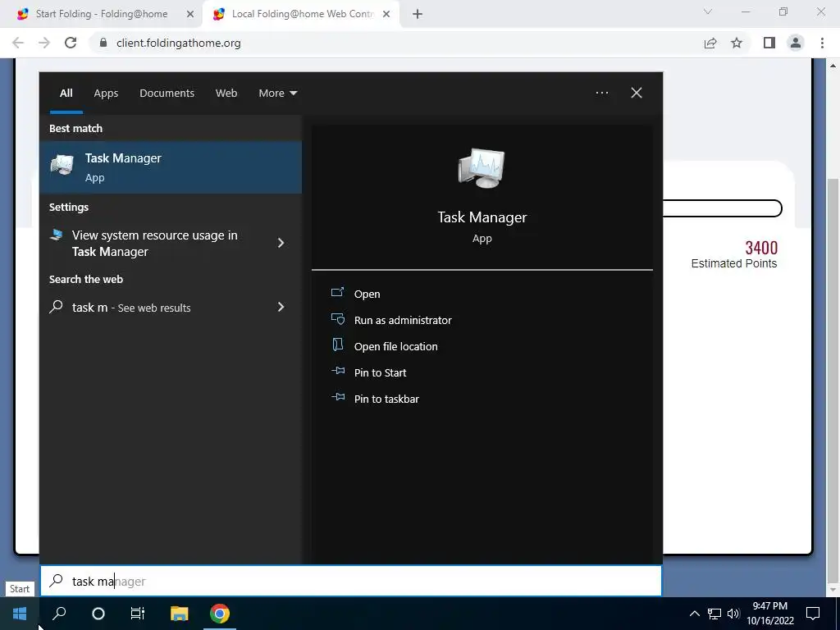840x630 pixels.
Task: Click the Chrome taskbar icon
Action: pyautogui.click(x=220, y=614)
